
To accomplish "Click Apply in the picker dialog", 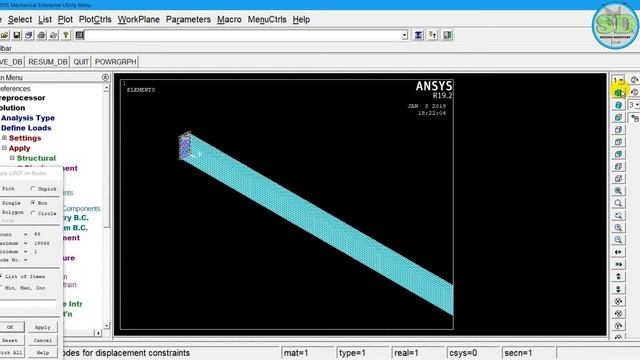I will pyautogui.click(x=42, y=327).
